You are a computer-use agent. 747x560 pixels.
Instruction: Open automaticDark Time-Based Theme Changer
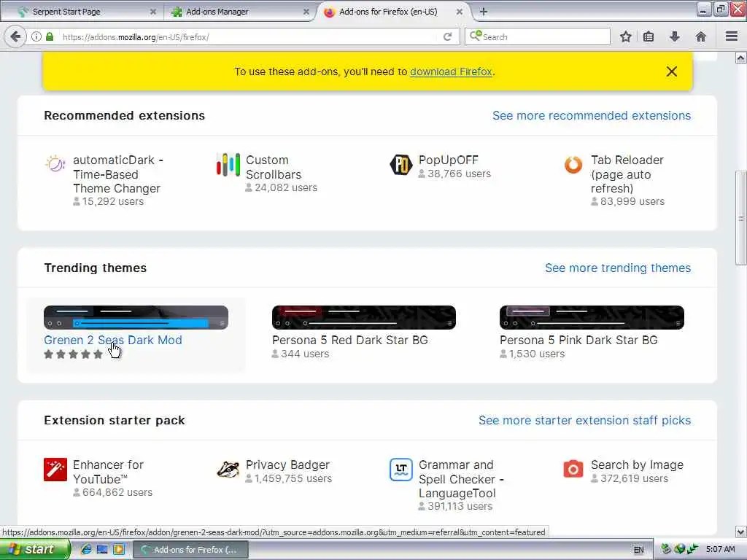(x=117, y=174)
